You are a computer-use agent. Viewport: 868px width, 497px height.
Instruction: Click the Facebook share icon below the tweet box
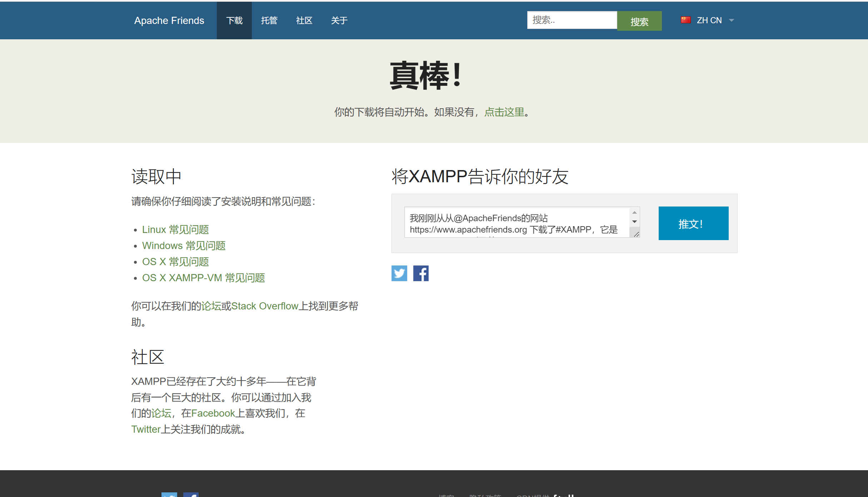coord(421,273)
